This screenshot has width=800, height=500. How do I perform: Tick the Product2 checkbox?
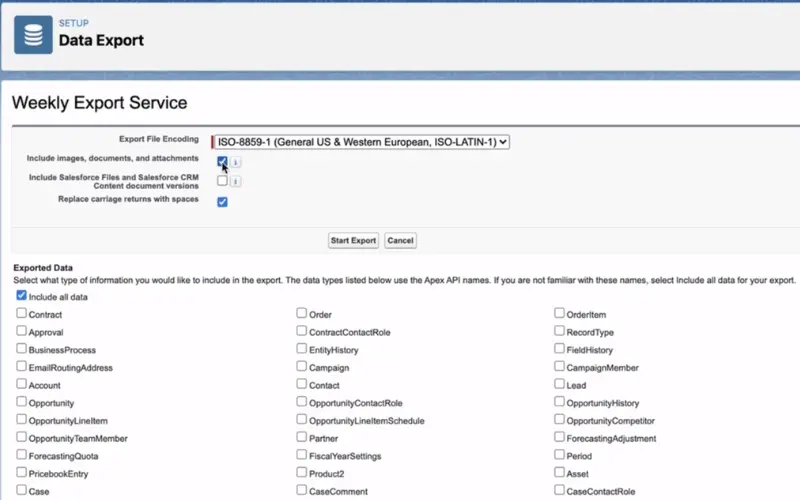click(302, 472)
